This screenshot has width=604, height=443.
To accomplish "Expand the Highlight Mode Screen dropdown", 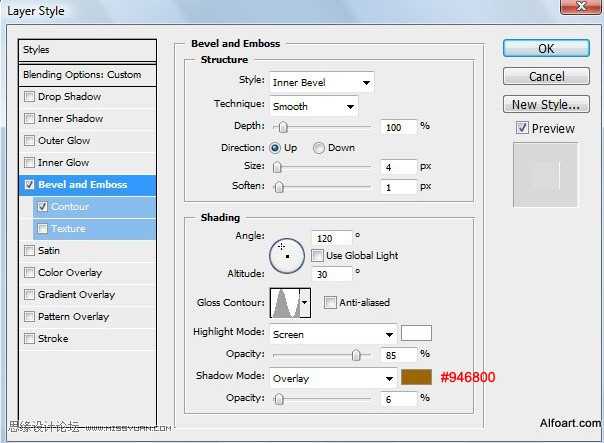I will (332, 334).
